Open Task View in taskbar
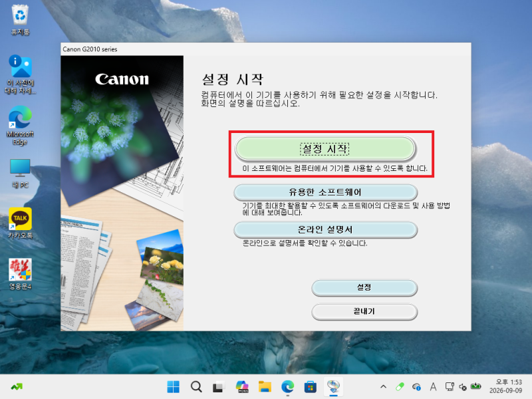 click(x=219, y=387)
